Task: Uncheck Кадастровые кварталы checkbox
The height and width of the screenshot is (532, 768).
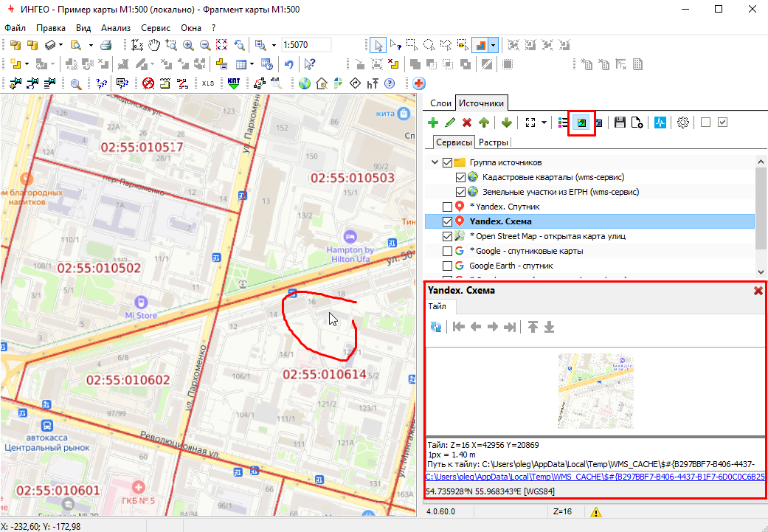Action: click(460, 177)
